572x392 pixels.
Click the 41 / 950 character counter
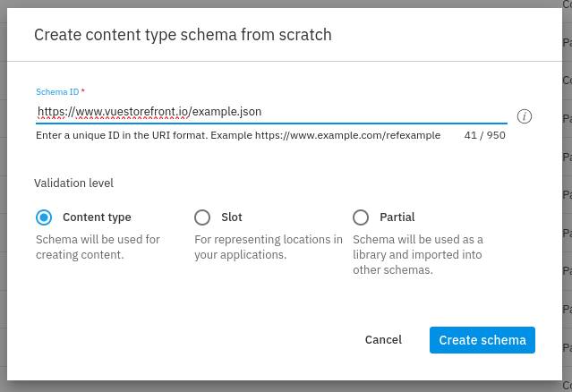tap(484, 135)
